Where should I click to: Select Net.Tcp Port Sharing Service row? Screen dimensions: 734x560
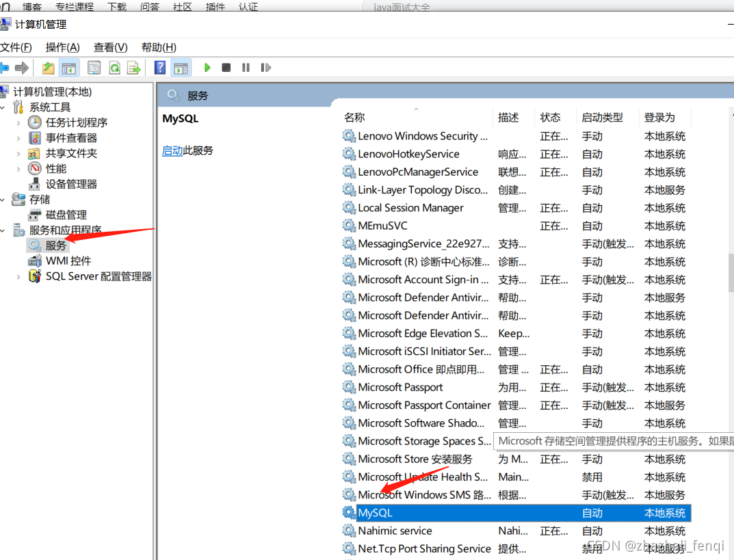(516, 549)
